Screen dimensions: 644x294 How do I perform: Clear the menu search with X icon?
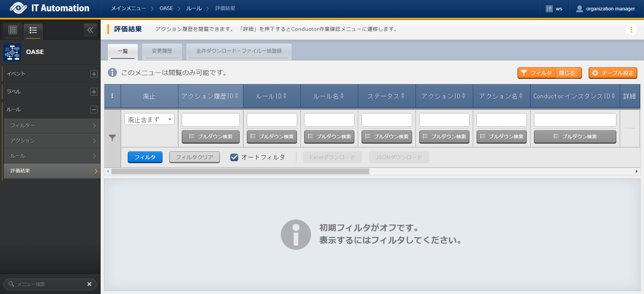(89, 284)
